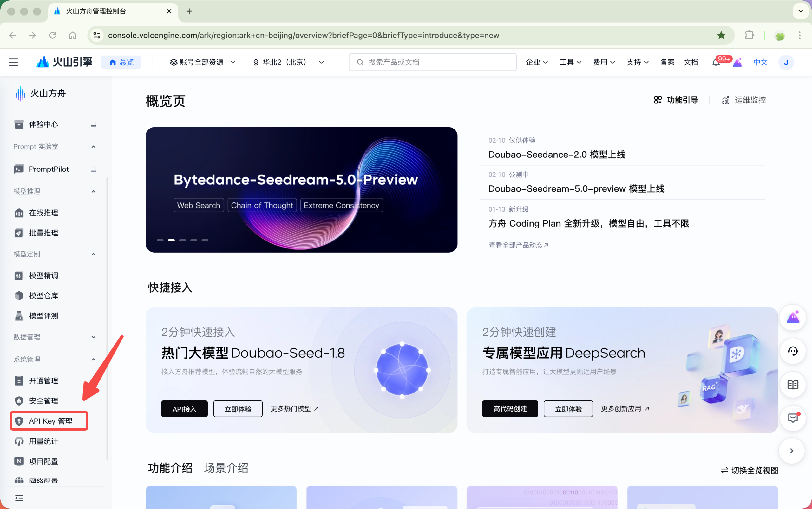Select 模型评测 from the sidebar
Viewport: 812px width, 509px height.
44,316
